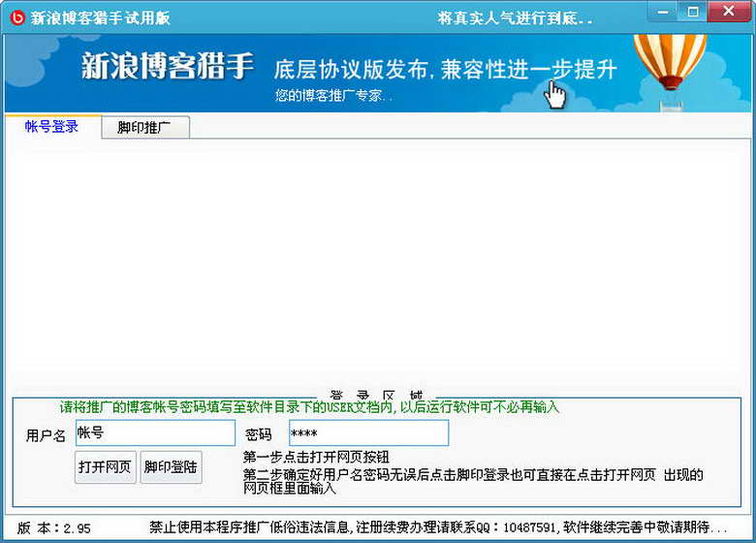The height and width of the screenshot is (543, 756).
Task: Focus the 用户名 input field
Action: (155, 432)
